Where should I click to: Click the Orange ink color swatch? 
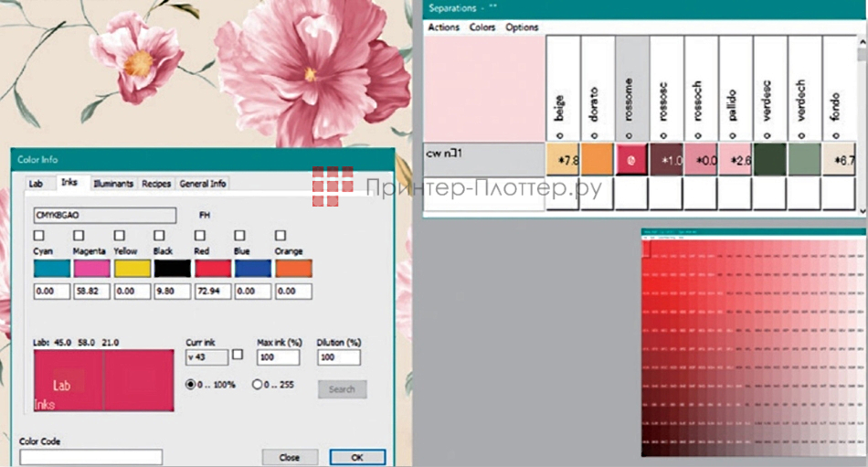[292, 269]
